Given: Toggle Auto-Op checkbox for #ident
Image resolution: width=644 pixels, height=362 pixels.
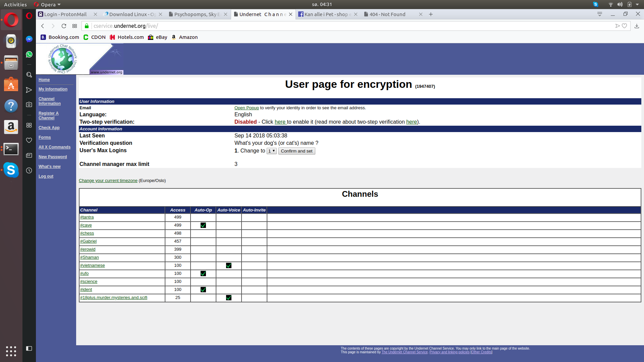Looking at the screenshot, I should (x=203, y=290).
